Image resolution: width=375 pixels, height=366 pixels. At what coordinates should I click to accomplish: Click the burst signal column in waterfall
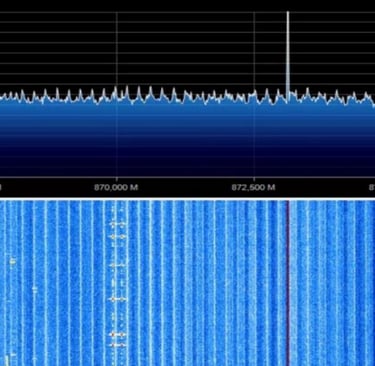[x=118, y=283]
